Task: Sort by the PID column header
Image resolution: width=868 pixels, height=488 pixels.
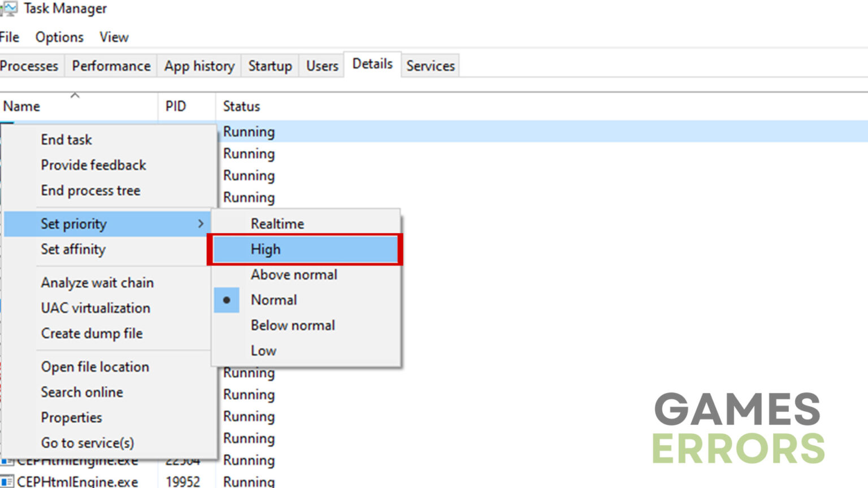Action: [x=176, y=106]
